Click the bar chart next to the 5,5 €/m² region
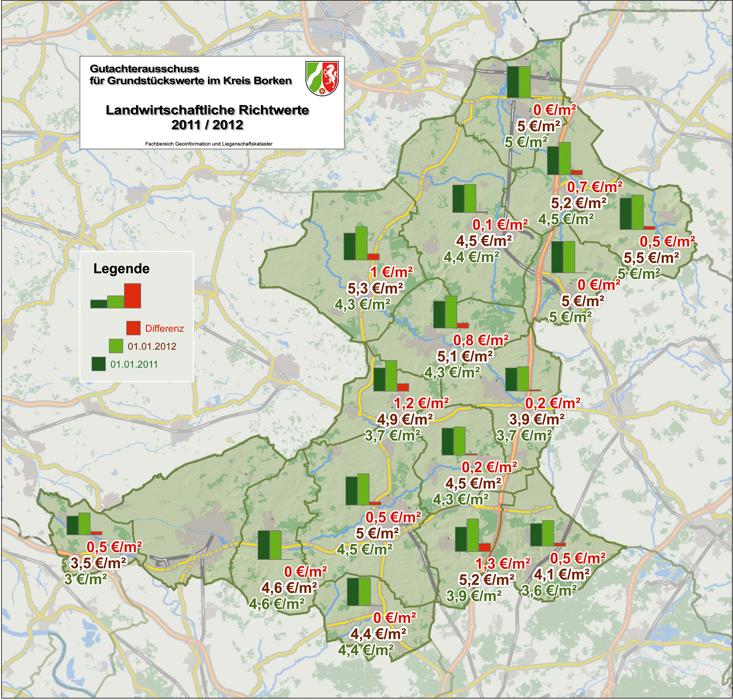 pyautogui.click(x=637, y=212)
